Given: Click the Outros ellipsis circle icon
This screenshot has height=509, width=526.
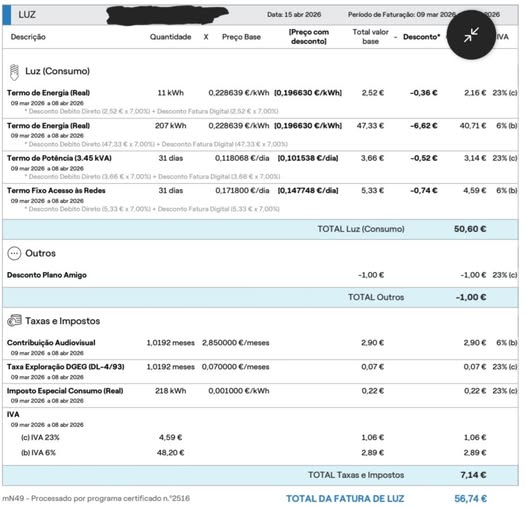Looking at the screenshot, I should (x=14, y=253).
